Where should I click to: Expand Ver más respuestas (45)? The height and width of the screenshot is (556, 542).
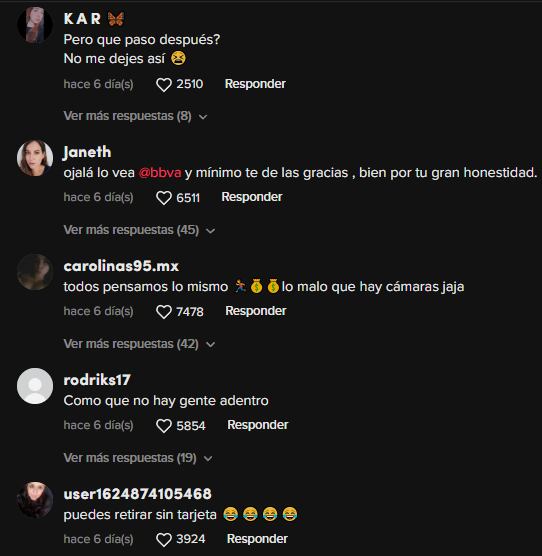(x=139, y=230)
